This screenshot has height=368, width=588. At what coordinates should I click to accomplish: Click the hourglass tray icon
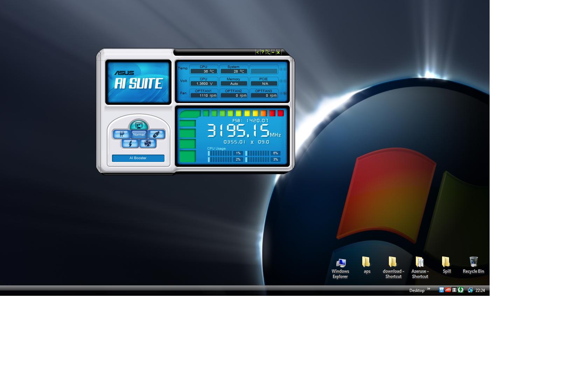point(454,290)
